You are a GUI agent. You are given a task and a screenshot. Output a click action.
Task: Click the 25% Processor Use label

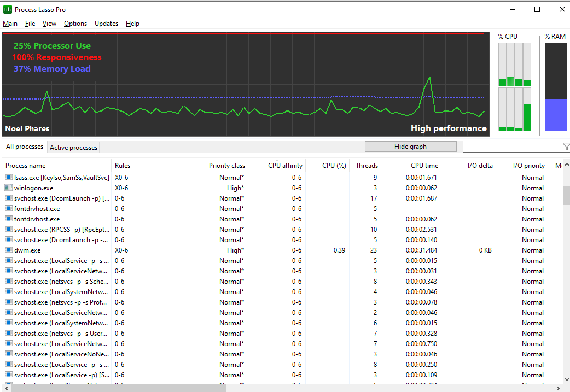point(52,46)
